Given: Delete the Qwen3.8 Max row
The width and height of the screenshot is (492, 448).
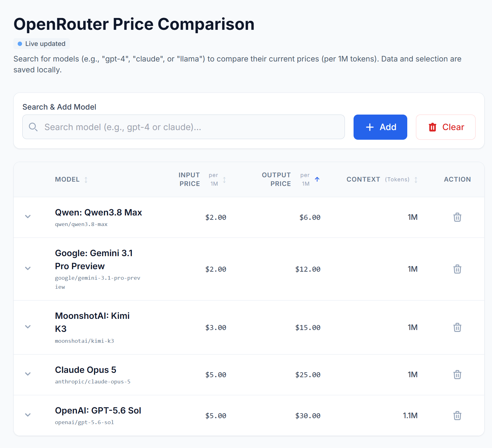Looking at the screenshot, I should click(x=457, y=217).
